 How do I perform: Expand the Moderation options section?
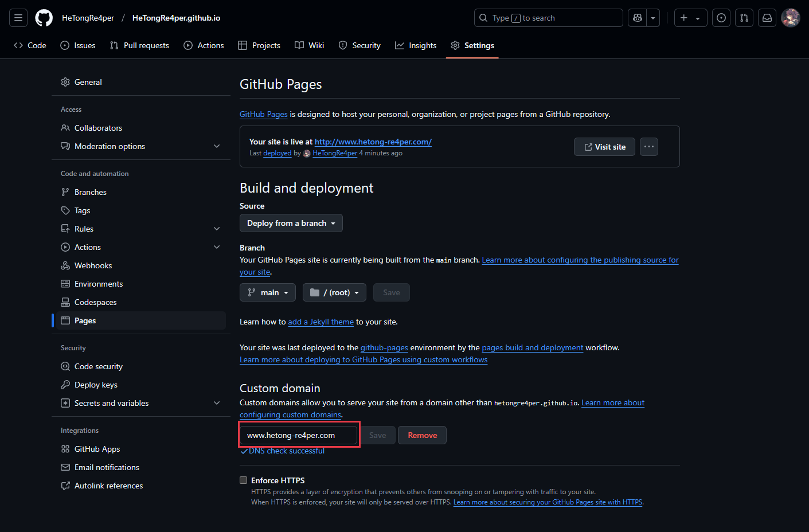click(x=217, y=146)
